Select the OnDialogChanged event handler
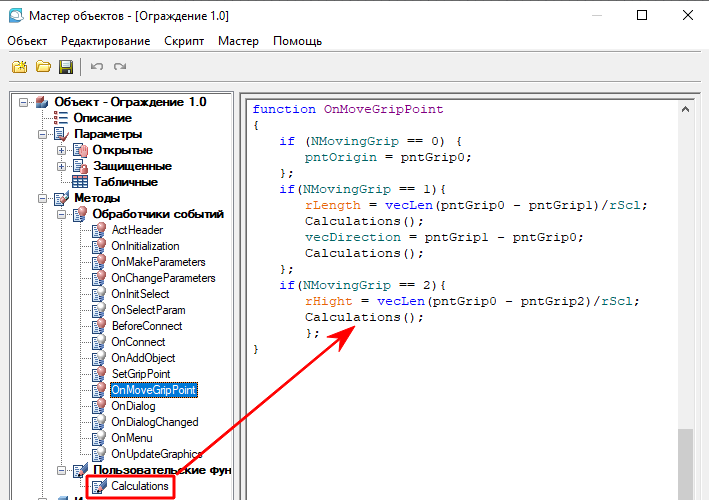Image resolution: width=709 pixels, height=500 pixels. pyautogui.click(x=155, y=422)
